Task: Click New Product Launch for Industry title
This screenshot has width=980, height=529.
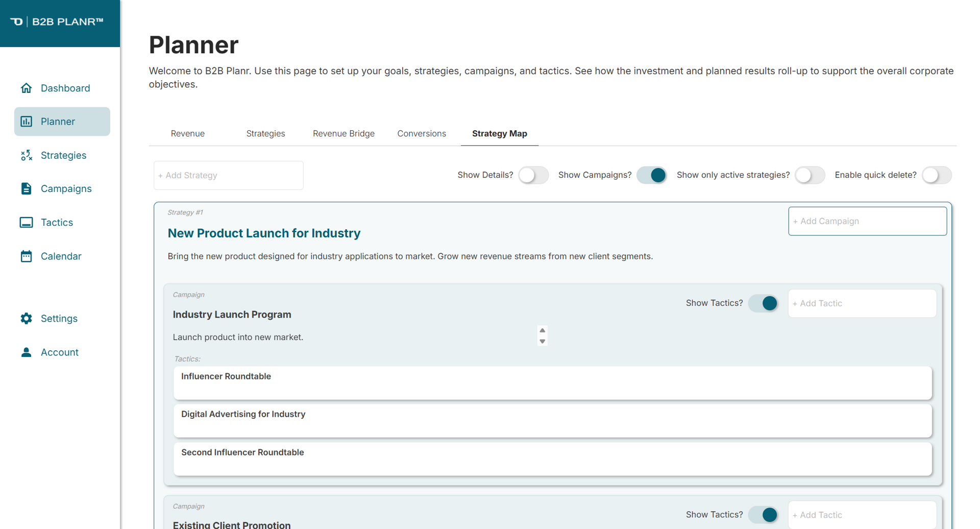Action: (264, 233)
